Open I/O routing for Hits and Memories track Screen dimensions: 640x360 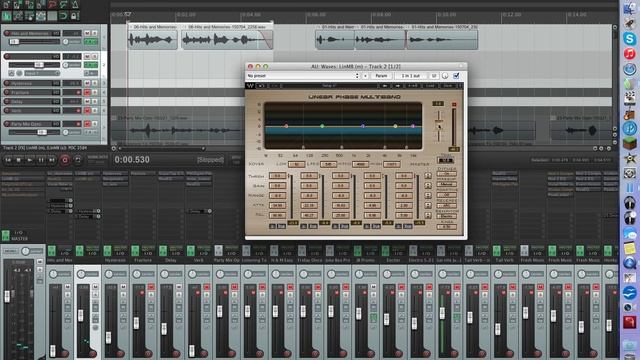56,33
